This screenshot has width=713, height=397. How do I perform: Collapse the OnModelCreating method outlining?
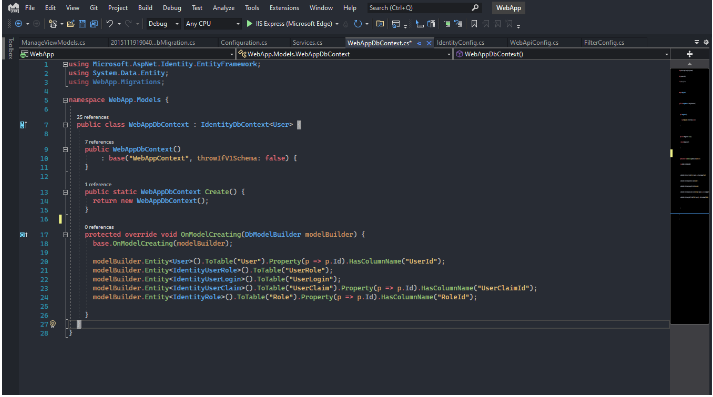(x=65, y=235)
